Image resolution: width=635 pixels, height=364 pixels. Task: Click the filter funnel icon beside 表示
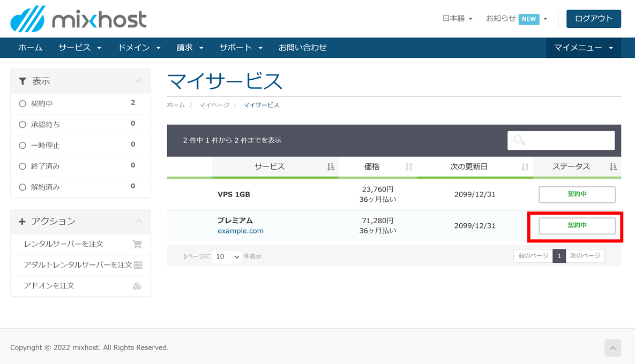tap(23, 81)
